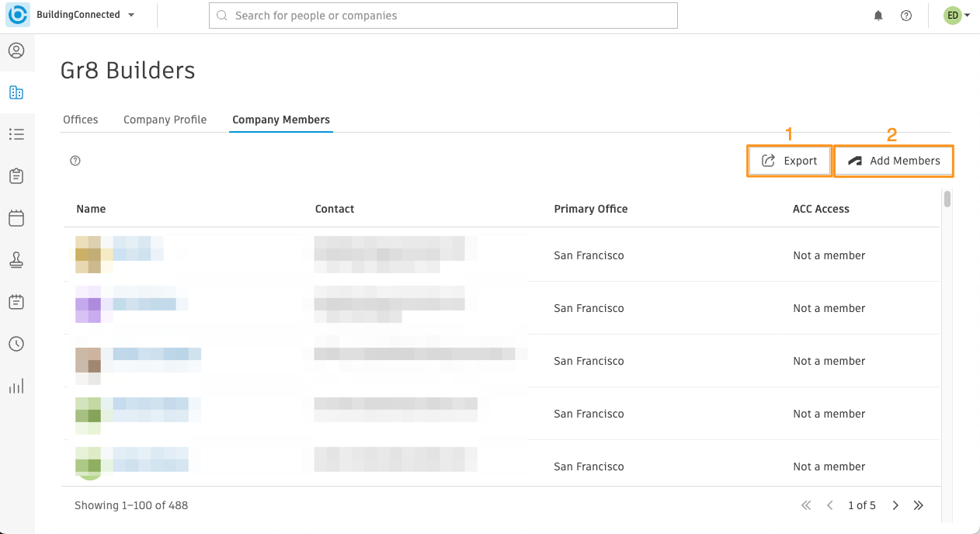This screenshot has height=534, width=980.
Task: Jump to the first page of members
Action: coord(806,505)
